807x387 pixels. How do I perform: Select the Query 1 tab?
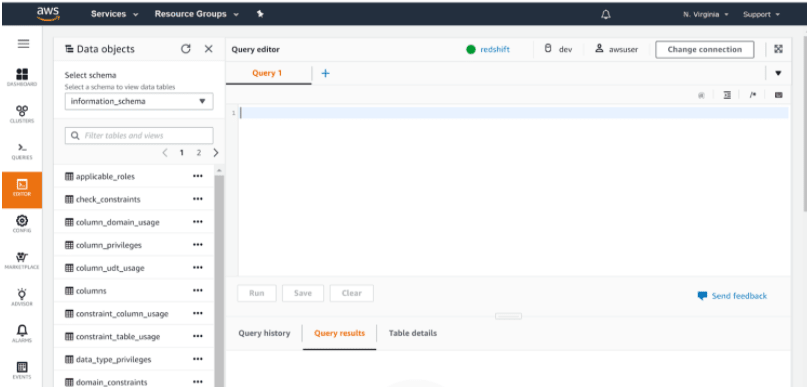(x=268, y=73)
